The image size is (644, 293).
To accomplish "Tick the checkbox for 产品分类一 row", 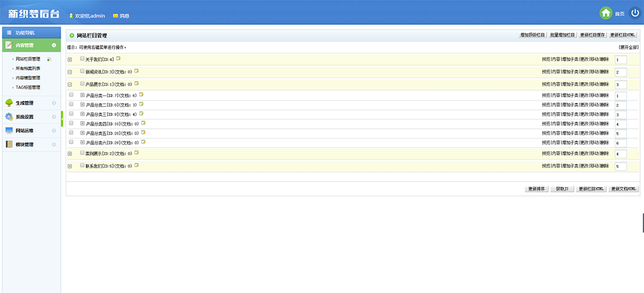I will (71, 95).
